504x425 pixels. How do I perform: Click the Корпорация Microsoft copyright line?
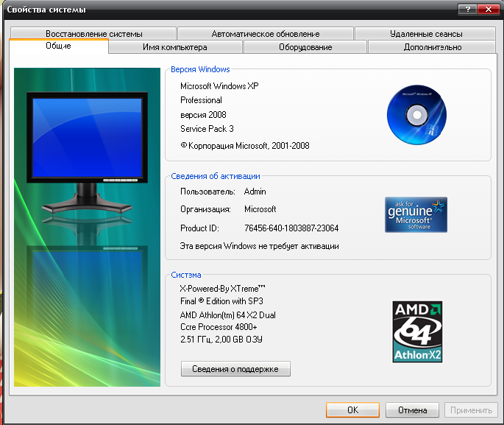245,146
